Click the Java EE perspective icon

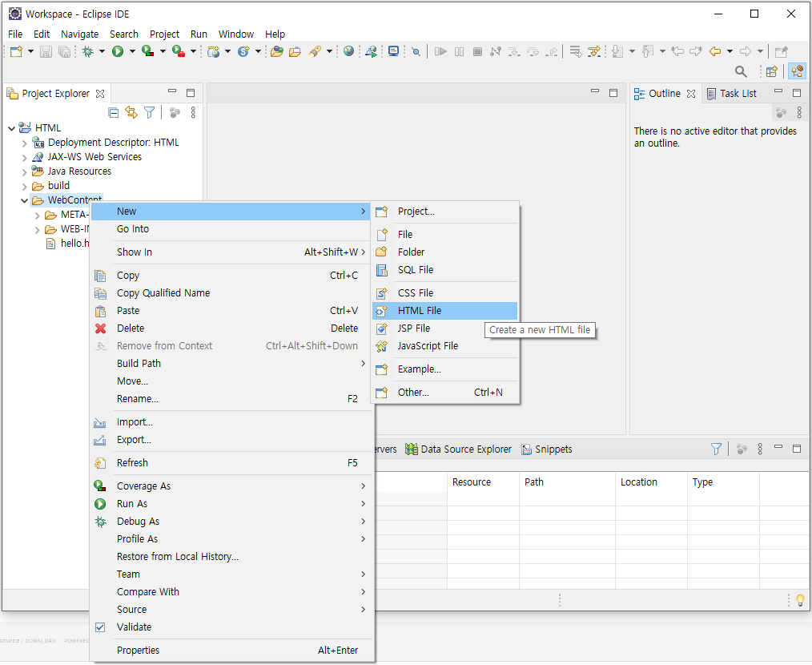point(797,71)
